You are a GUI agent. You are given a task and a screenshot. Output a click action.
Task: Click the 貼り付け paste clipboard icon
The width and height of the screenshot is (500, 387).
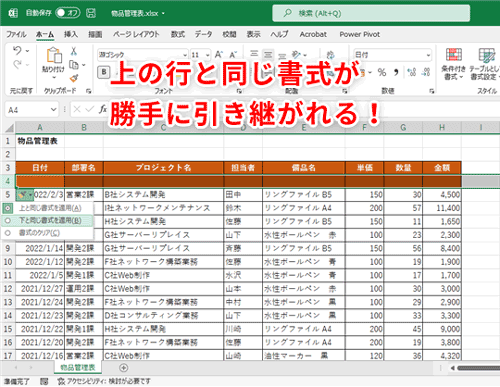pos(54,55)
